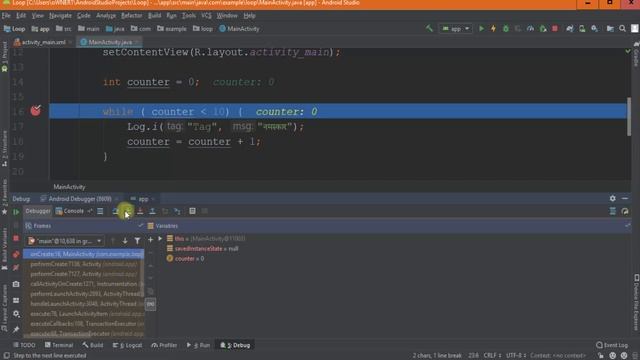This screenshot has width=640, height=360.
Task: Open debug panel settings gear icon
Action: point(613,198)
